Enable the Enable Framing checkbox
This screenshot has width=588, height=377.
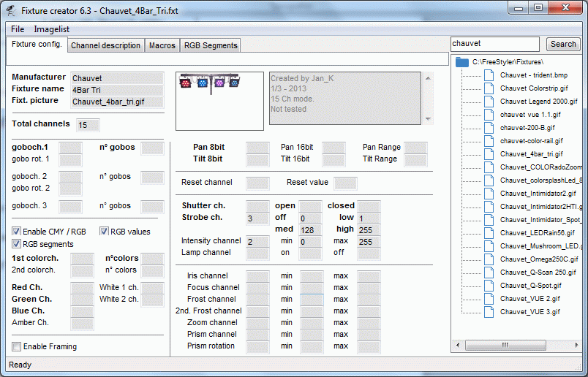[x=16, y=346]
